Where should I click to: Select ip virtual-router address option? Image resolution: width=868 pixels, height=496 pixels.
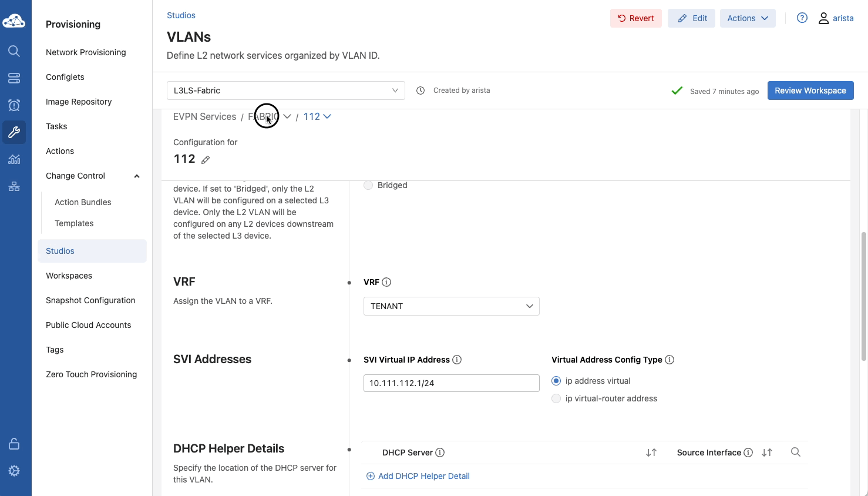coord(556,398)
